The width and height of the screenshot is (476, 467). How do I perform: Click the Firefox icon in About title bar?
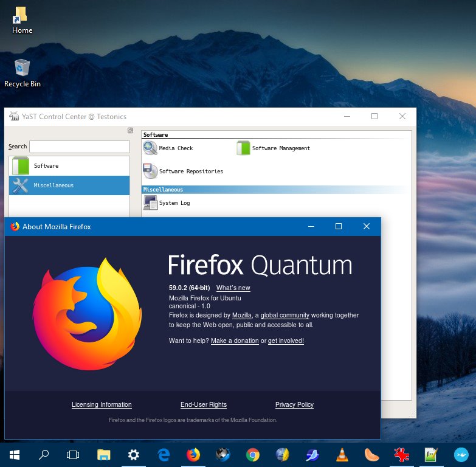coord(15,227)
